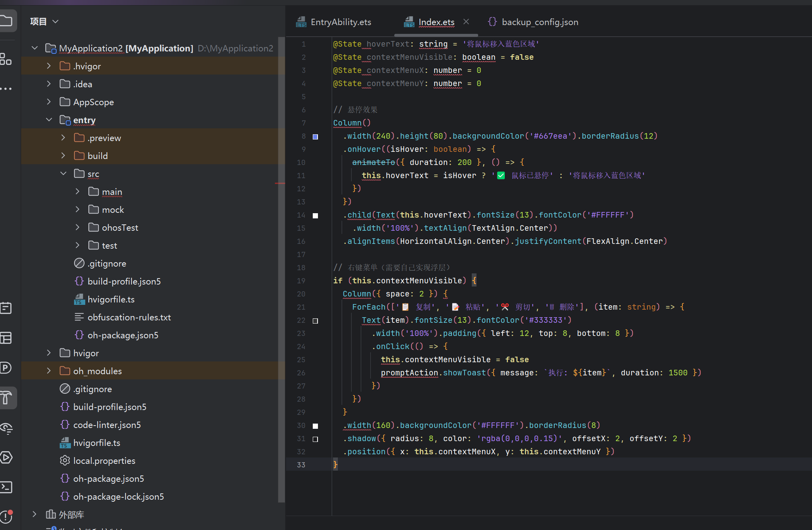The width and height of the screenshot is (812, 530).
Task: Click line number 19 in gutter
Action: point(301,281)
